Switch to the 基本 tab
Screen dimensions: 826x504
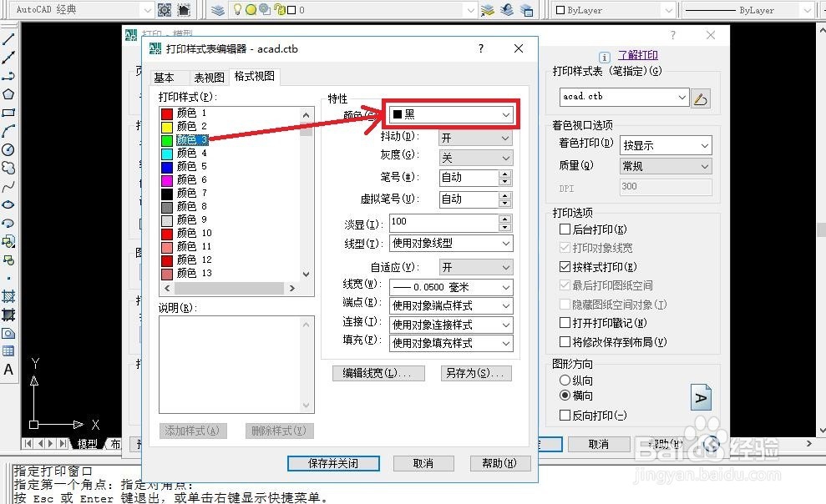click(164, 78)
